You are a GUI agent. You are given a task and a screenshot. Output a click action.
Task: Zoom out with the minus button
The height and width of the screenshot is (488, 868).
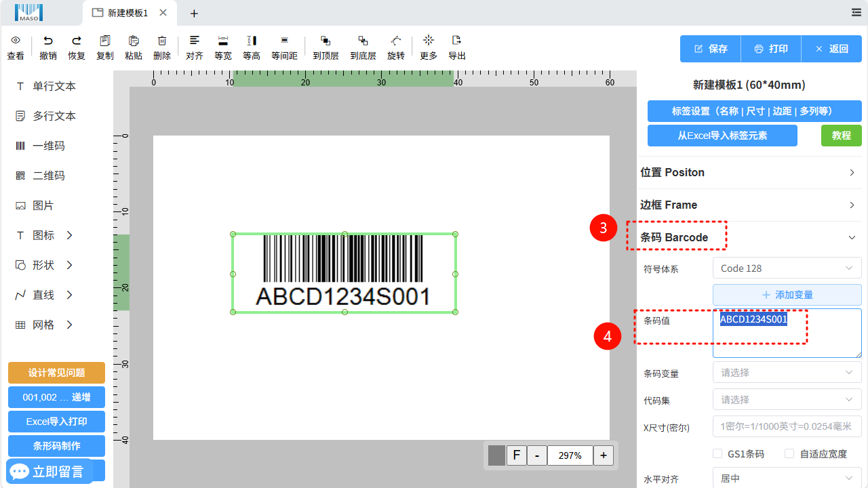point(537,455)
